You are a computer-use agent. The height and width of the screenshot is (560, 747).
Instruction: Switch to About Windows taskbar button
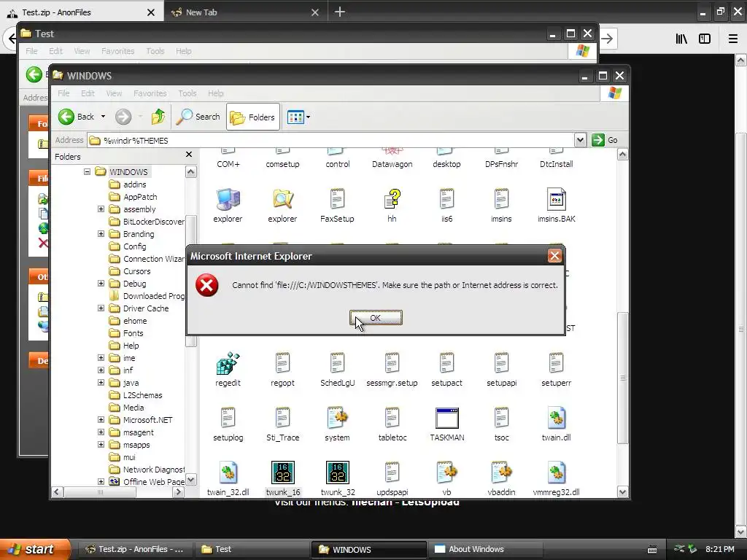(486, 549)
